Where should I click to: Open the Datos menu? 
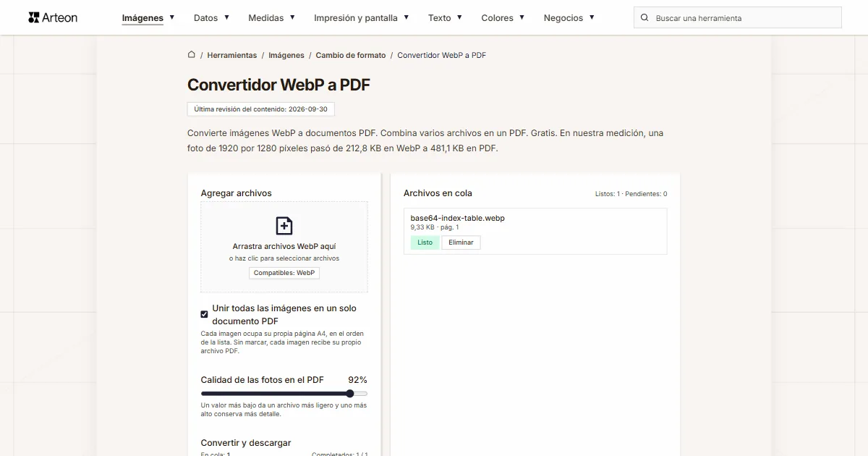pyautogui.click(x=206, y=18)
